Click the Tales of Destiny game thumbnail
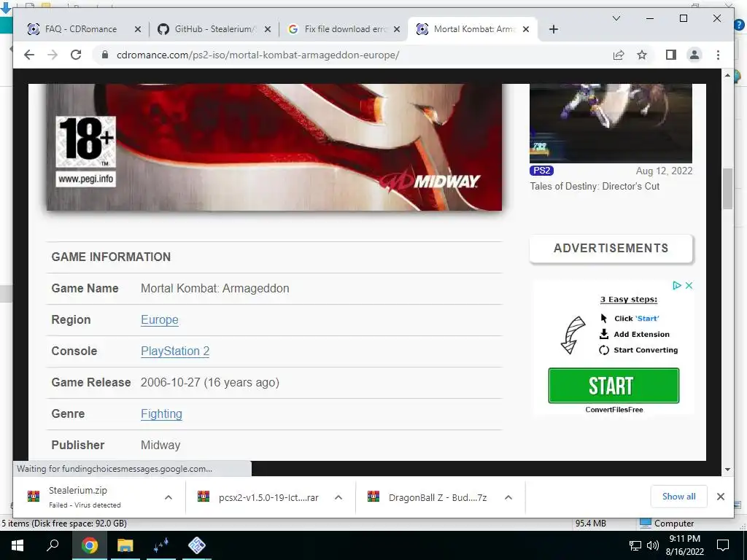The height and width of the screenshot is (560, 747). 611,123
